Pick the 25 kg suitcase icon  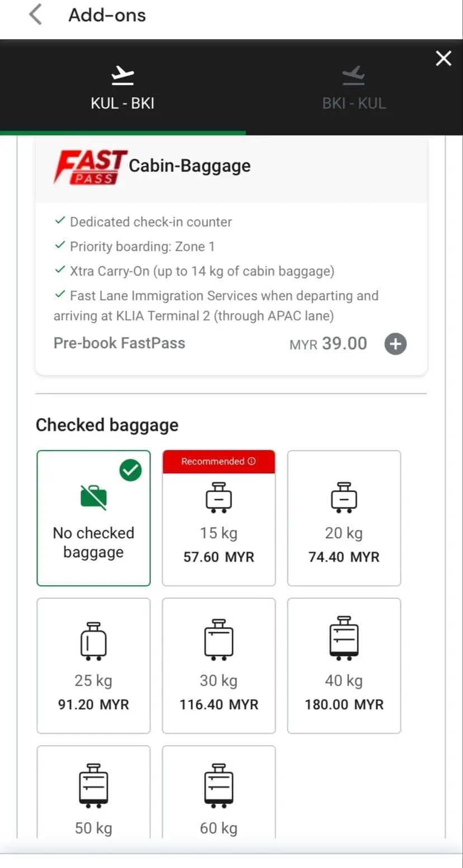pos(93,641)
